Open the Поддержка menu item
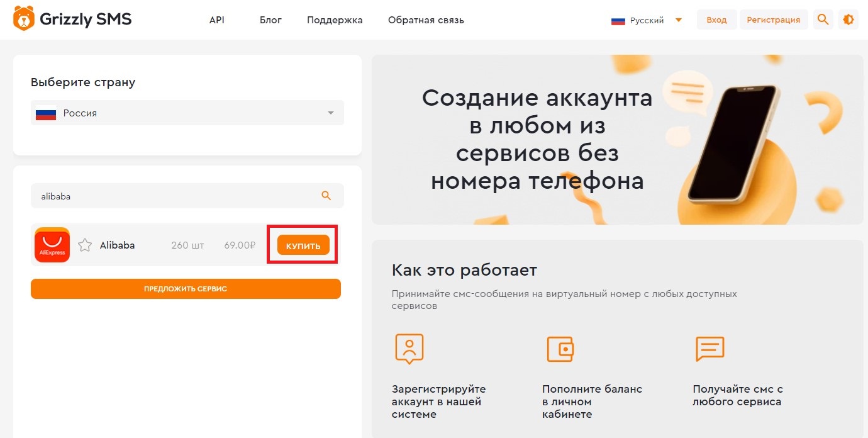Viewport: 868px width, 438px height. pos(335,20)
